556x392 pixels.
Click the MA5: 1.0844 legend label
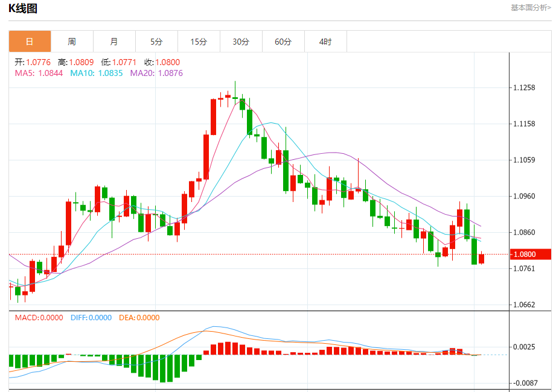(x=39, y=74)
